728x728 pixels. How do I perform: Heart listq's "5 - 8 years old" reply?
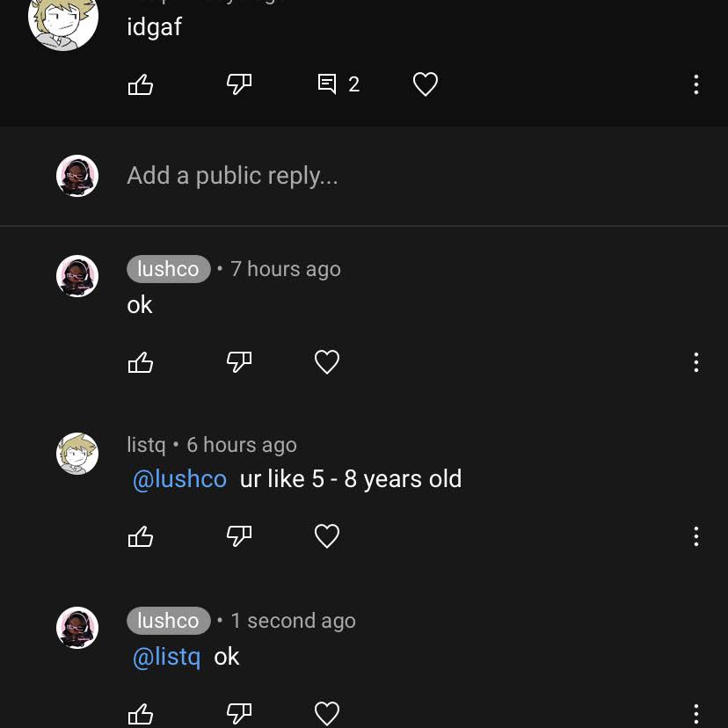tap(327, 536)
